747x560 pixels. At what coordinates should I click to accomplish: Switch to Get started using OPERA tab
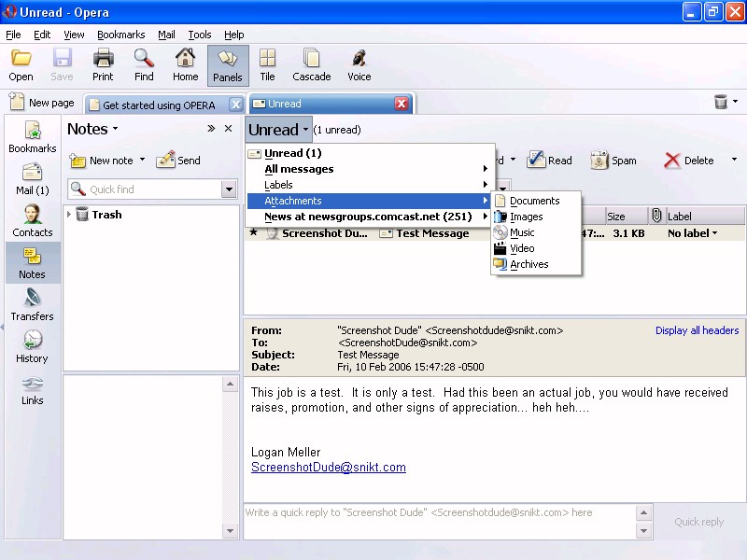(158, 105)
